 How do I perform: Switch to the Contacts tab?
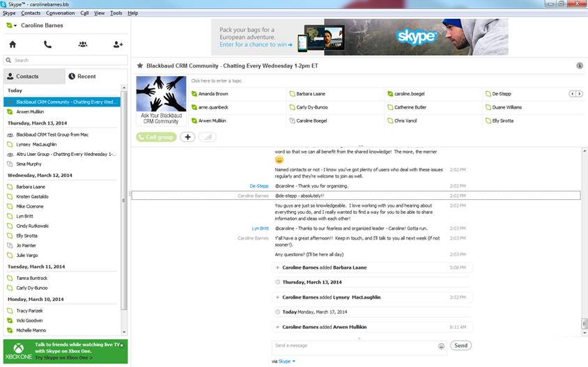coord(34,76)
